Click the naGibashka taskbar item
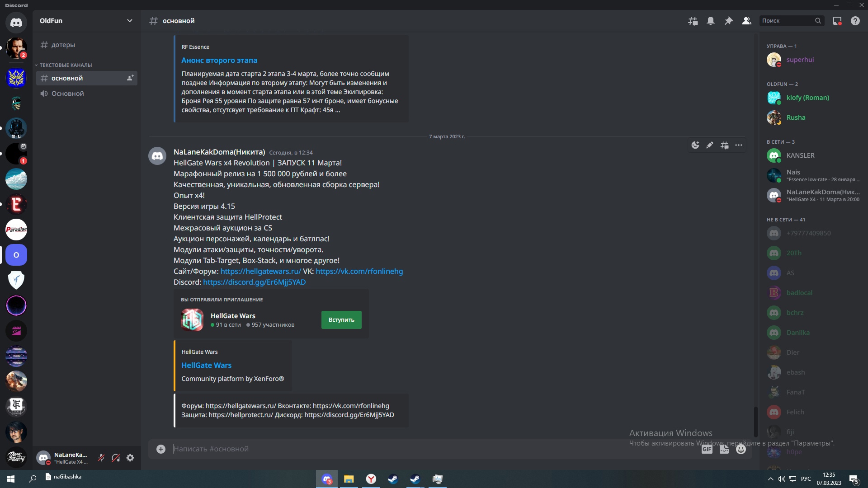Screen dimensions: 868x488 pos(64,477)
